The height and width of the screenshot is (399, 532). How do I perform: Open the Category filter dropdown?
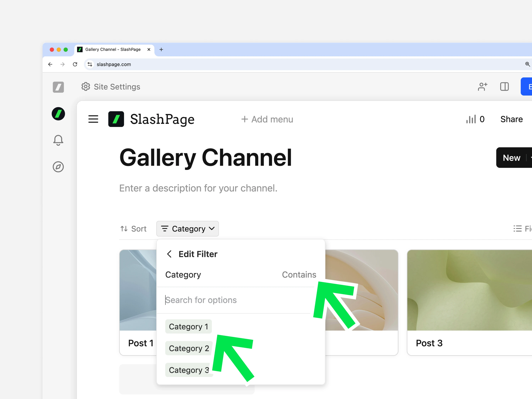(x=188, y=229)
